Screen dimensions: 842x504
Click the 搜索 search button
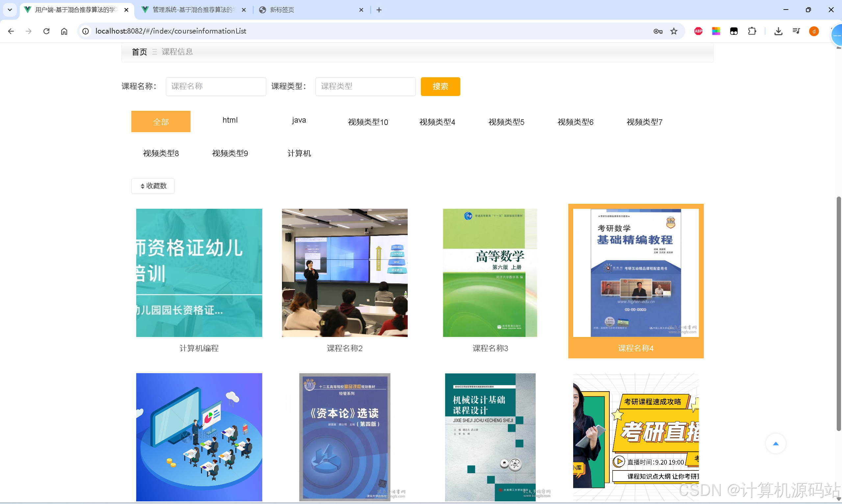[x=440, y=86]
